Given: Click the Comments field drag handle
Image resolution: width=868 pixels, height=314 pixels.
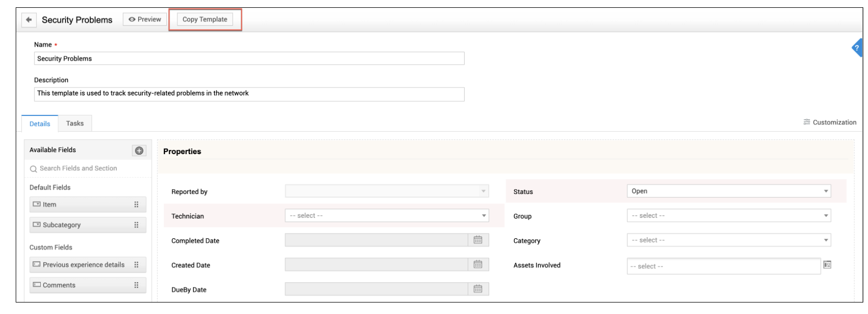Looking at the screenshot, I should tap(137, 285).
